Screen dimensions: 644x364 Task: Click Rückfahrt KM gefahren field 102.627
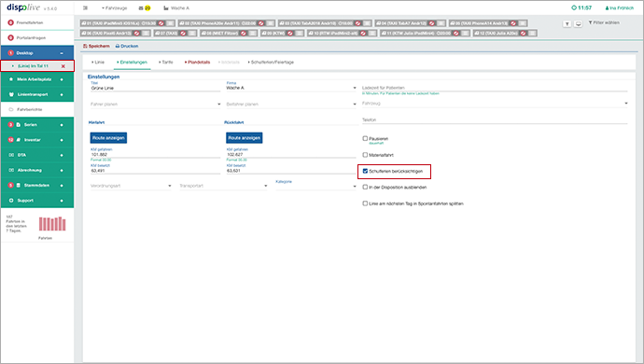[291, 155]
